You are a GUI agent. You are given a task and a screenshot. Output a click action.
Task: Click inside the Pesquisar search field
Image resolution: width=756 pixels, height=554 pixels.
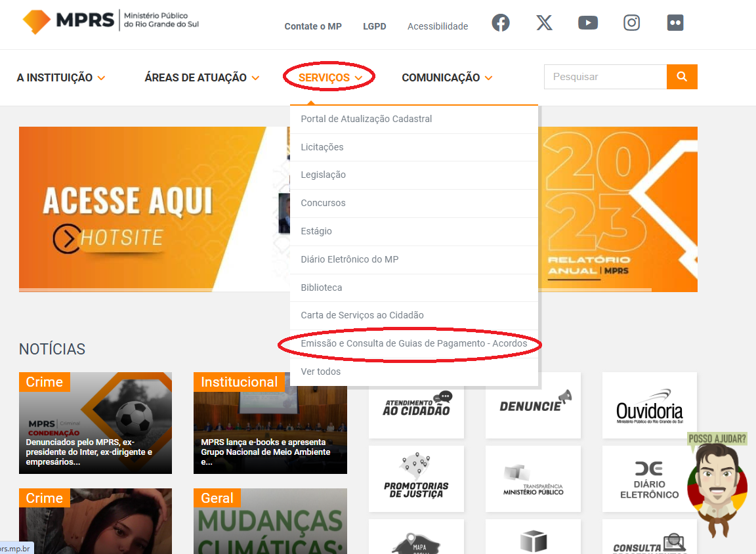coord(605,77)
